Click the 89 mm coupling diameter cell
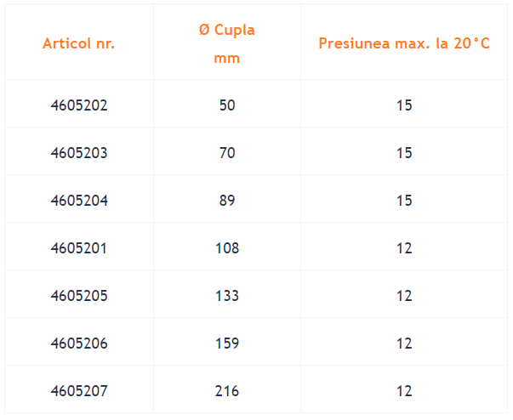 [227, 201]
